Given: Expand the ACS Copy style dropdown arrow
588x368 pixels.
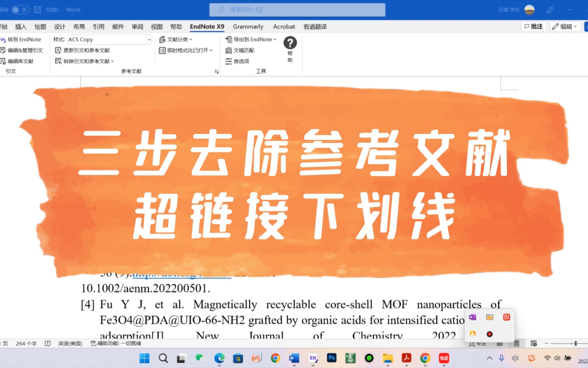Looking at the screenshot, I should click(x=149, y=40).
